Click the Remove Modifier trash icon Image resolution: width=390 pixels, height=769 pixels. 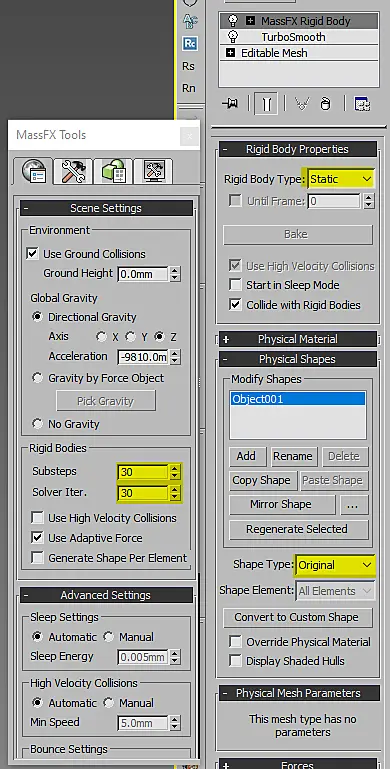click(x=325, y=104)
